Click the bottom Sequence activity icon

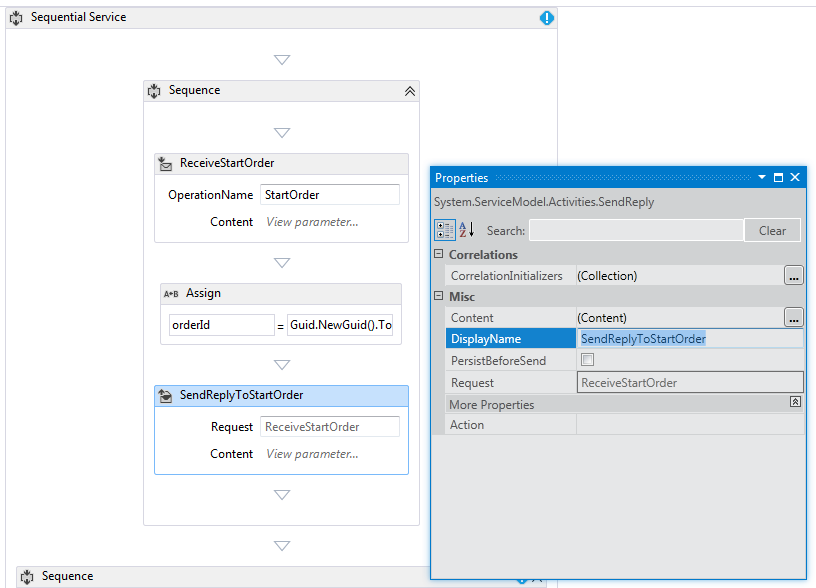(x=29, y=576)
